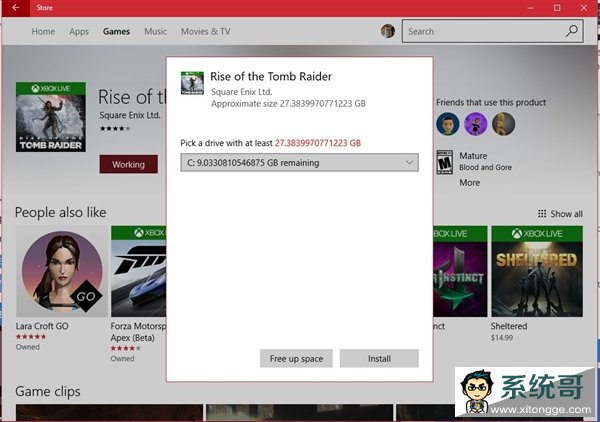Image resolution: width=600 pixels, height=422 pixels.
Task: Expand drive list using the chevron arrow
Action: click(x=409, y=163)
